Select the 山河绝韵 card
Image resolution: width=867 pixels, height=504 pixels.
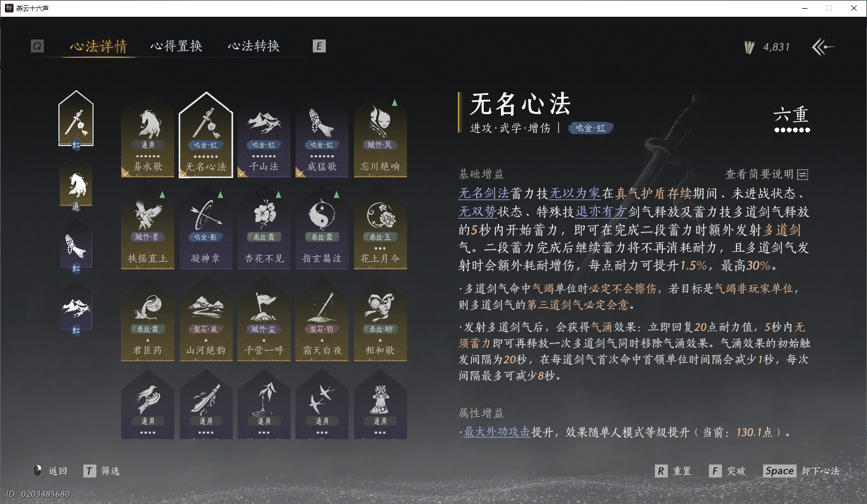point(206,319)
